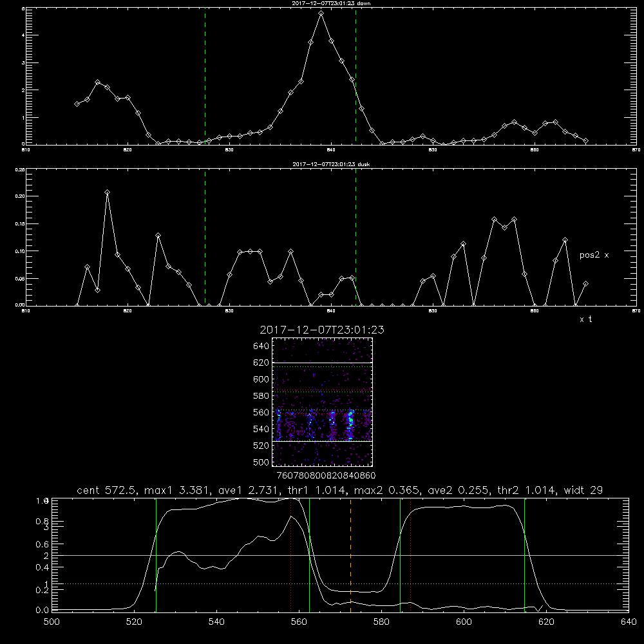Click left green dashed line in dawn plot
Screen dimensions: 644x644
tap(205, 76)
